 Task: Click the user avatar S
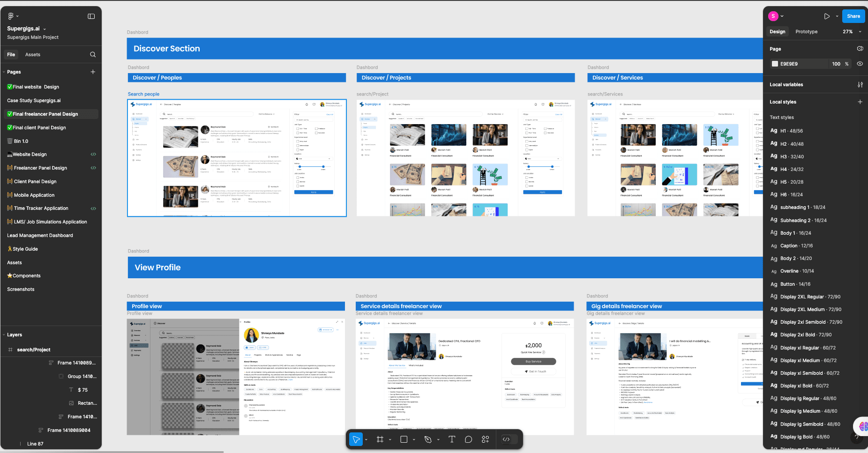773,16
